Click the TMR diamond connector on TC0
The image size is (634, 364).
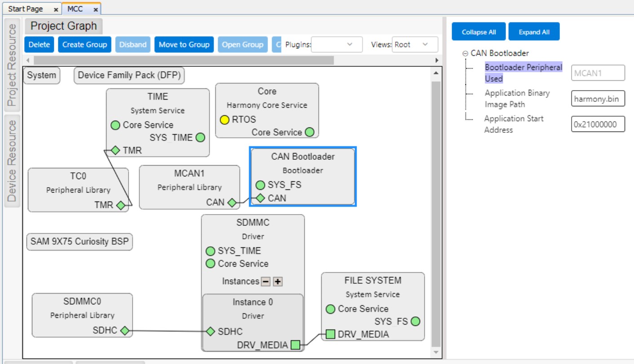pyautogui.click(x=120, y=206)
